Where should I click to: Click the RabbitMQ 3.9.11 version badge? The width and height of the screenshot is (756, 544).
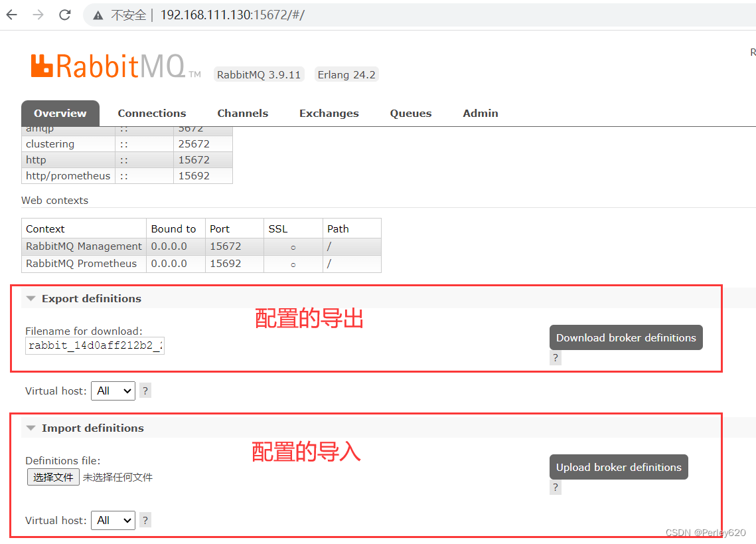tap(259, 75)
